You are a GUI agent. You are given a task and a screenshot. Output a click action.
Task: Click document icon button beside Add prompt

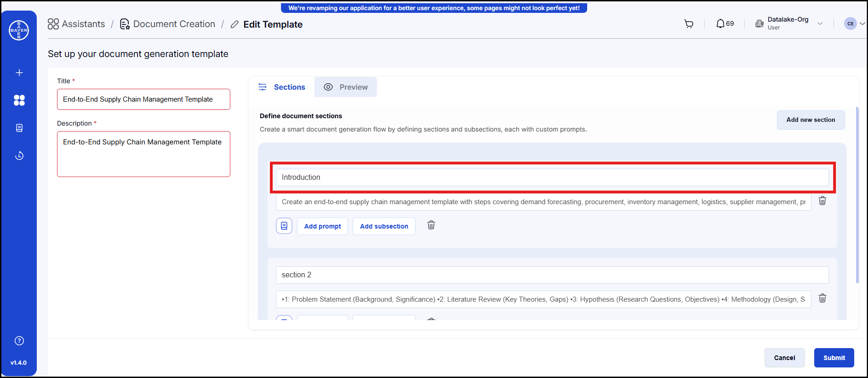click(x=284, y=226)
